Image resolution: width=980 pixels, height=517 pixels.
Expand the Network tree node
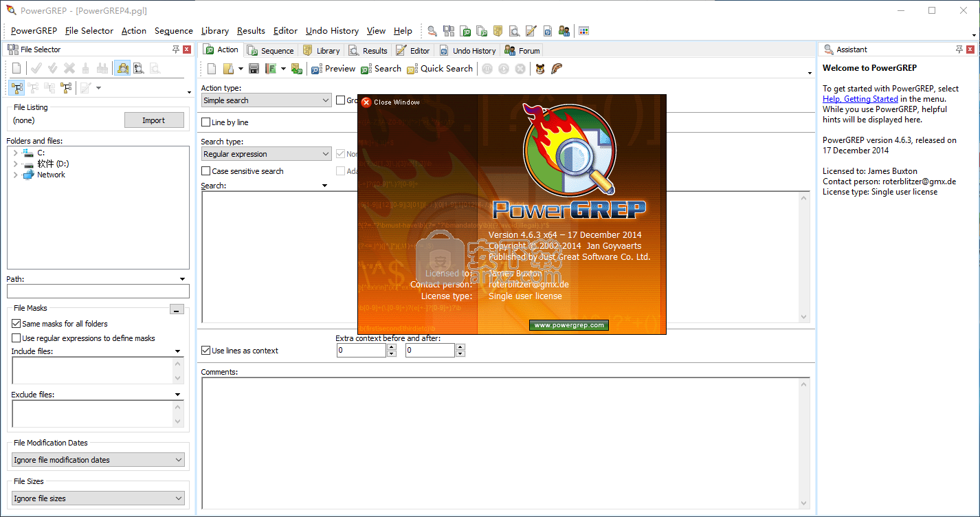coord(15,175)
